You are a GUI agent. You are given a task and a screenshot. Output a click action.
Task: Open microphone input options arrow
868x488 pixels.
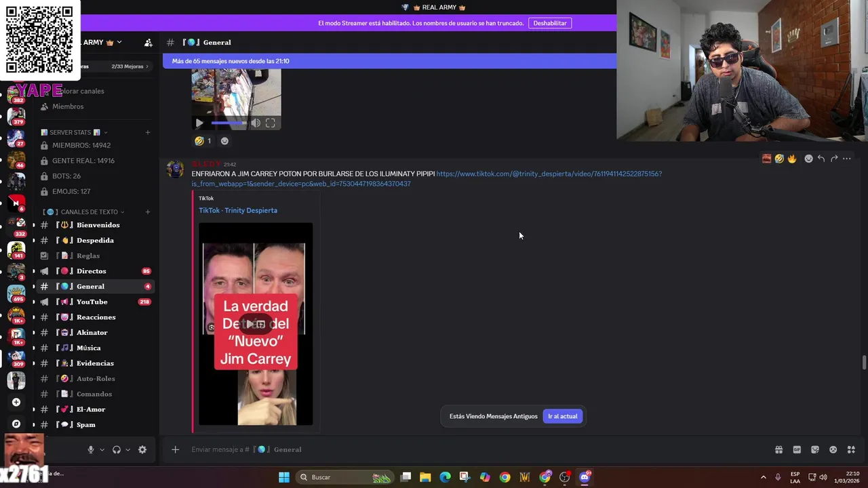pos(102,449)
